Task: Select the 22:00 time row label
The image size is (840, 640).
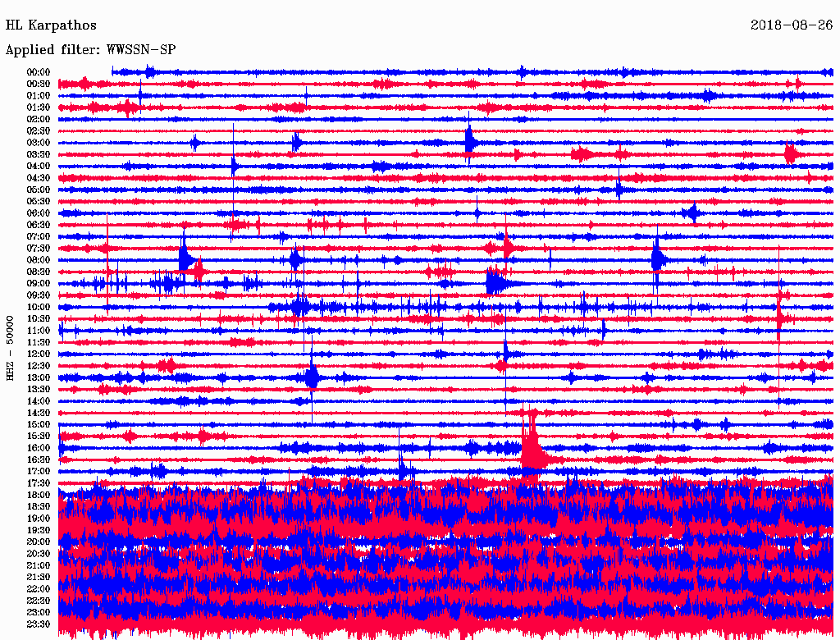Action: tap(39, 589)
